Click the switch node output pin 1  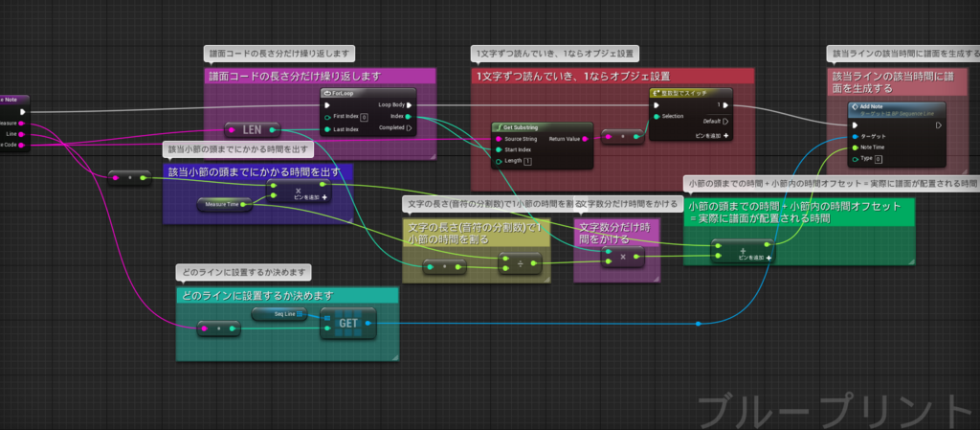[726, 105]
